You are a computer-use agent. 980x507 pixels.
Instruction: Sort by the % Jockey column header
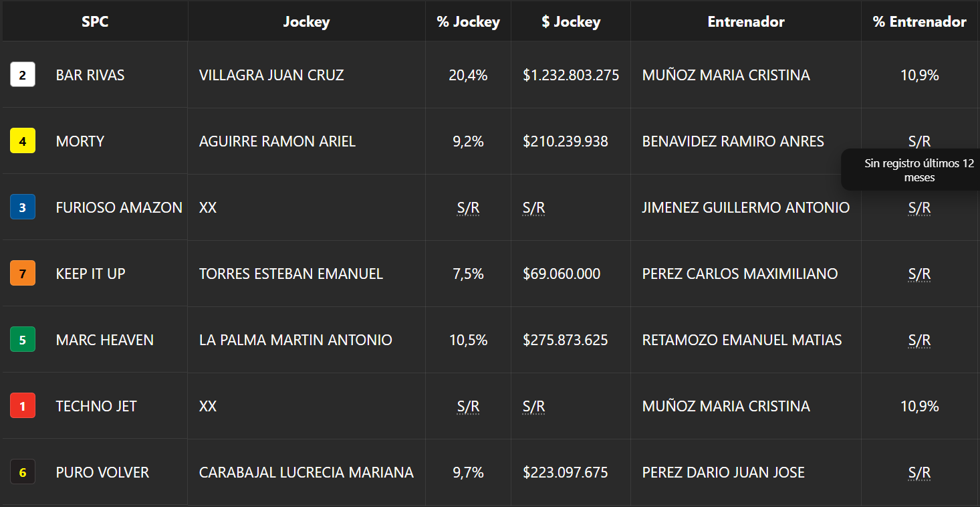(x=468, y=21)
